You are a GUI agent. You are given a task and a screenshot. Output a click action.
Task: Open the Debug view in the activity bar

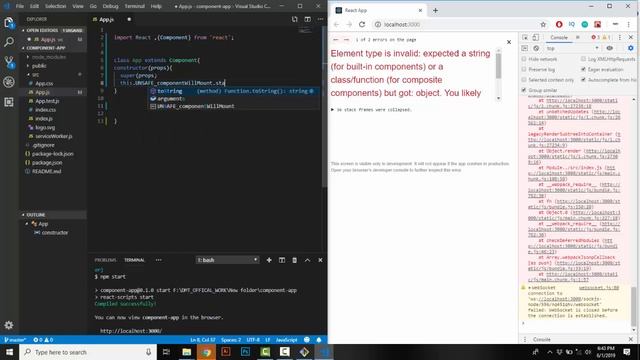[9, 82]
